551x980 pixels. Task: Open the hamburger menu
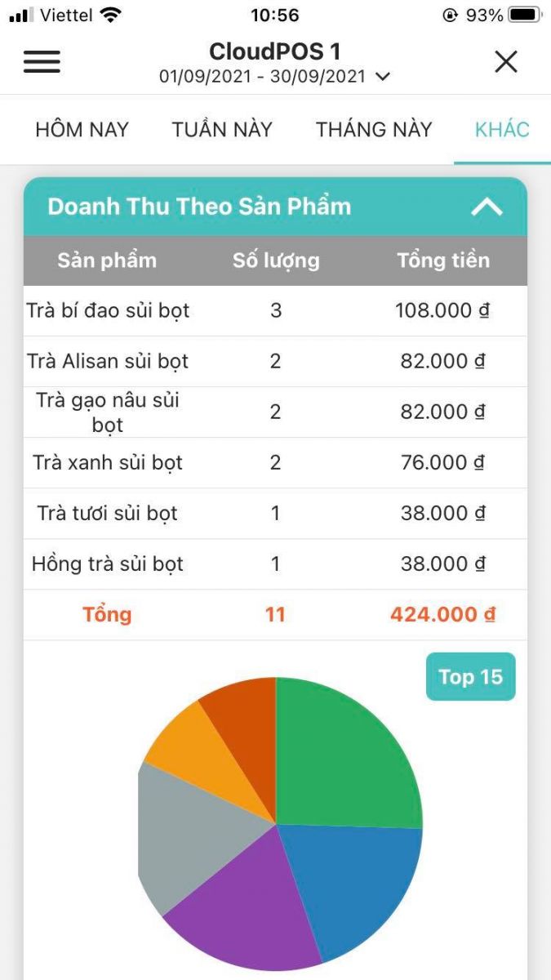pos(42,62)
